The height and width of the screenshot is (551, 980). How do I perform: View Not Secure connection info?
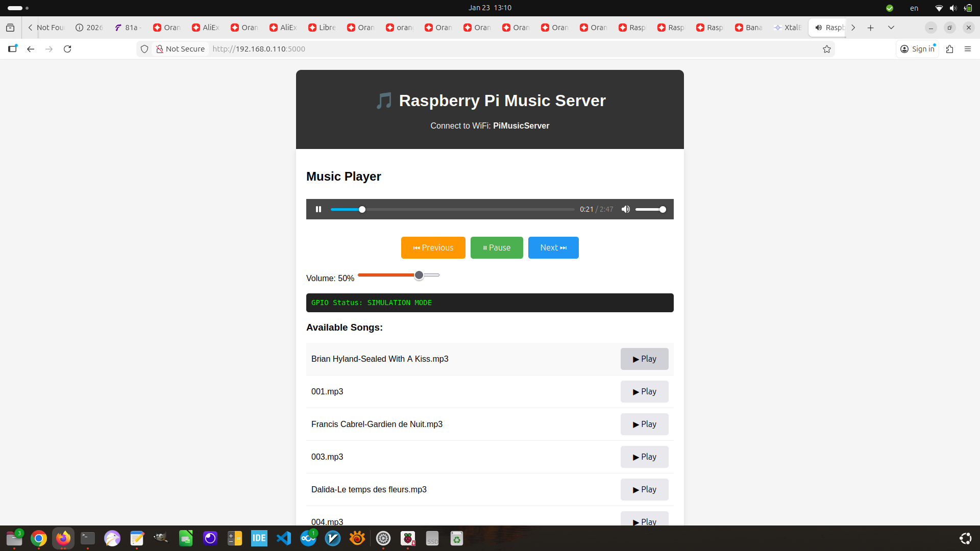tap(180, 49)
